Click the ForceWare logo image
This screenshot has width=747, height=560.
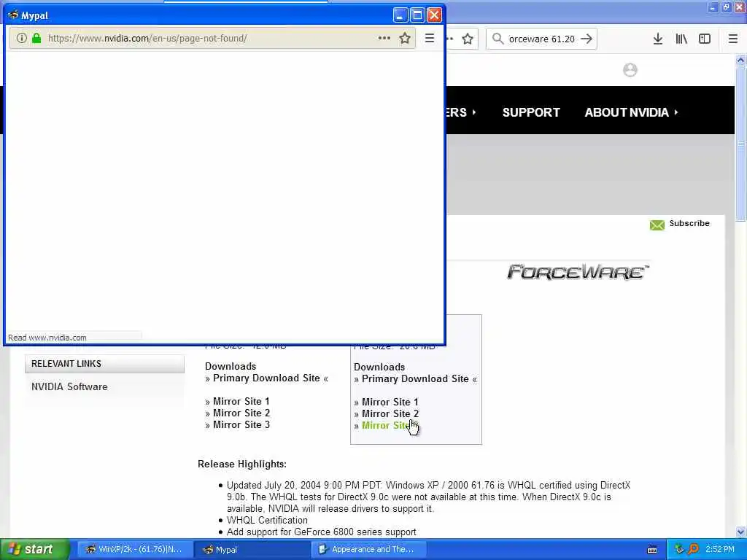578,272
